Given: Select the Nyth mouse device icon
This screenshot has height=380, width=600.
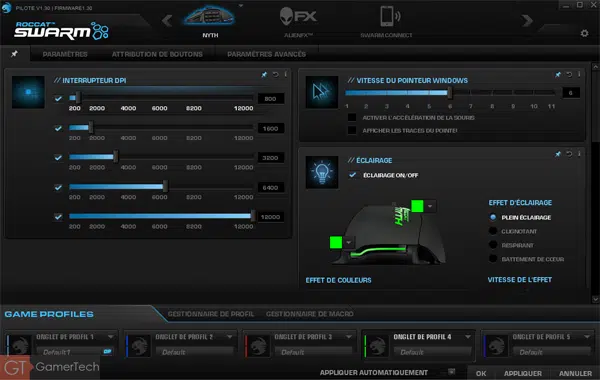Looking at the screenshot, I should pyautogui.click(x=209, y=16).
